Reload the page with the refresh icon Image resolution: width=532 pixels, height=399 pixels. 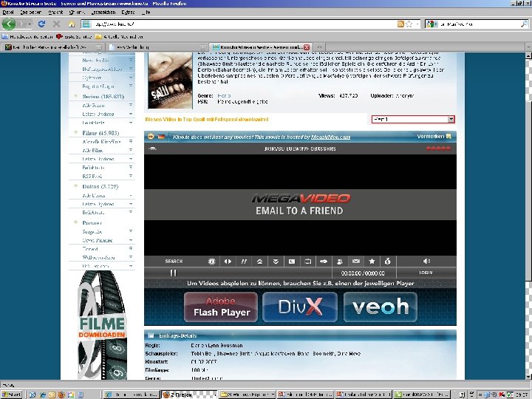click(41, 24)
